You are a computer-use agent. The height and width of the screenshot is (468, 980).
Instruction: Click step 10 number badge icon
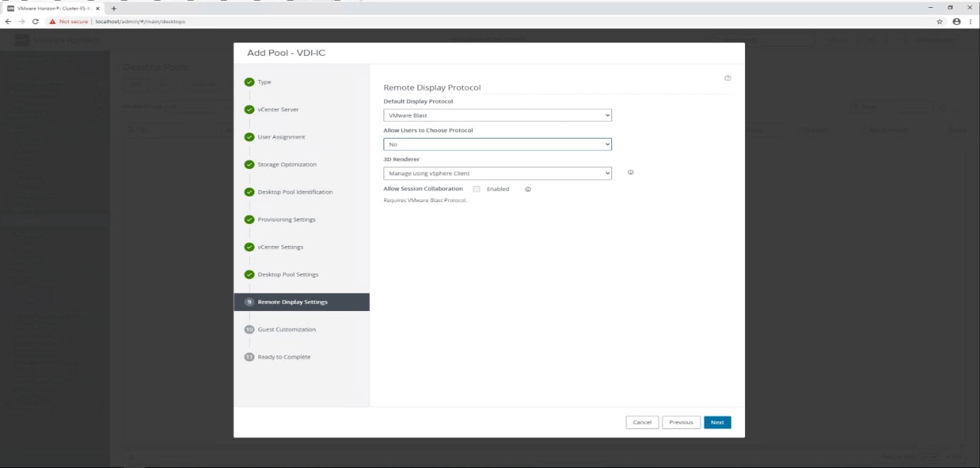(x=249, y=329)
